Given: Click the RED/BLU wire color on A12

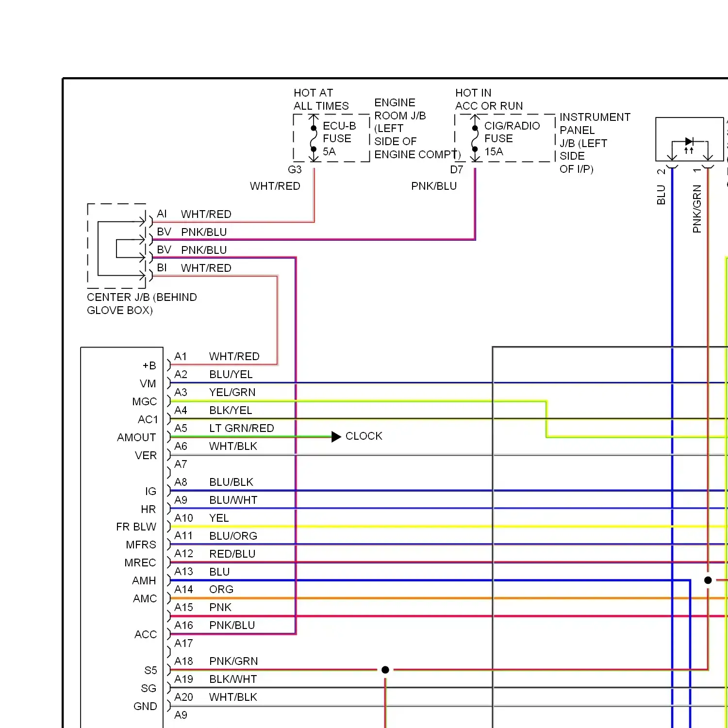Looking at the screenshot, I should point(232,554).
